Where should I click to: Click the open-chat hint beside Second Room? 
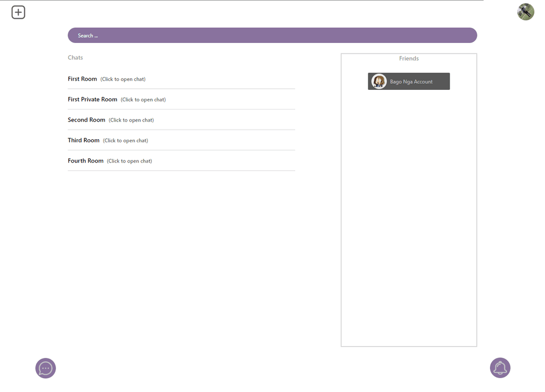click(131, 120)
